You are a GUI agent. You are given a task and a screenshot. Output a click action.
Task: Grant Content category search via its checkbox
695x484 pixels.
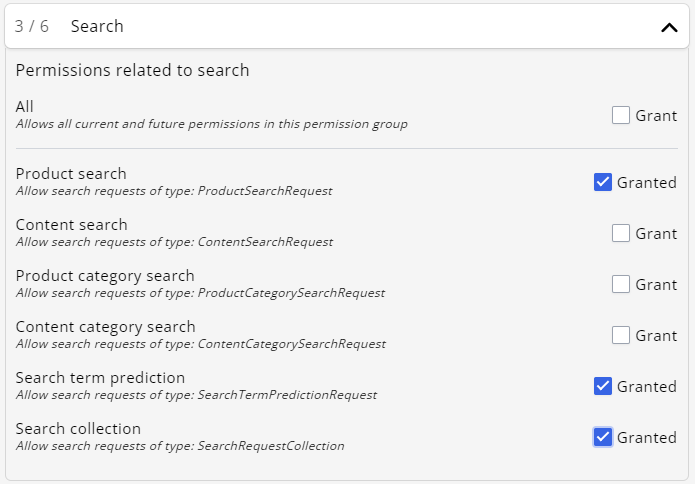pos(621,335)
